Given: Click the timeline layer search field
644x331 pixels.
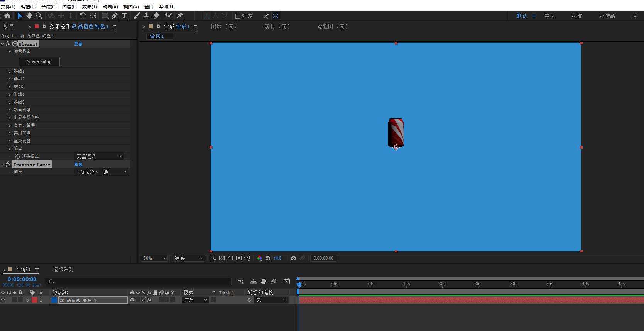Looking at the screenshot, I should point(139,282).
